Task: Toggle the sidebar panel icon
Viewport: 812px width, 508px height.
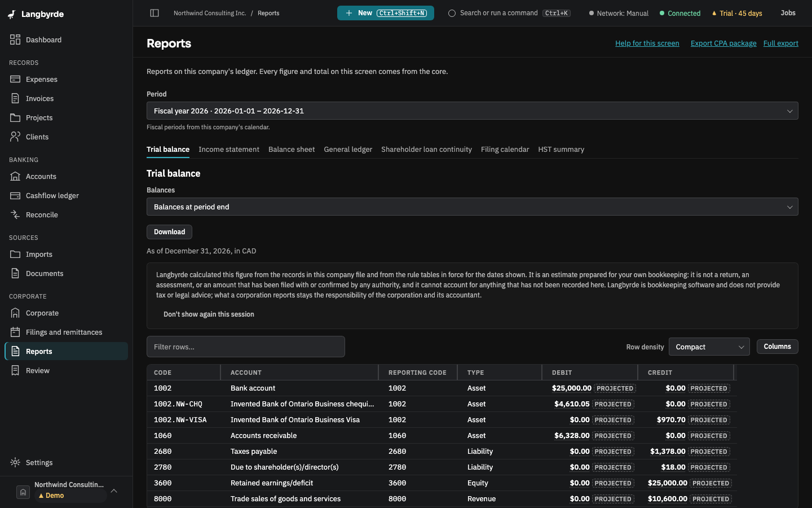Action: (155, 13)
